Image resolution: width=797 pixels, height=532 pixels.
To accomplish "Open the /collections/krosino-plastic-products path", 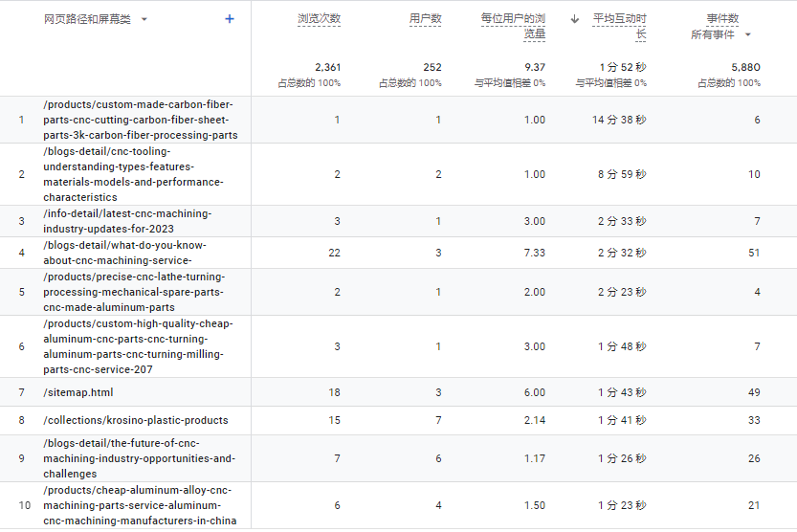I will coord(136,420).
